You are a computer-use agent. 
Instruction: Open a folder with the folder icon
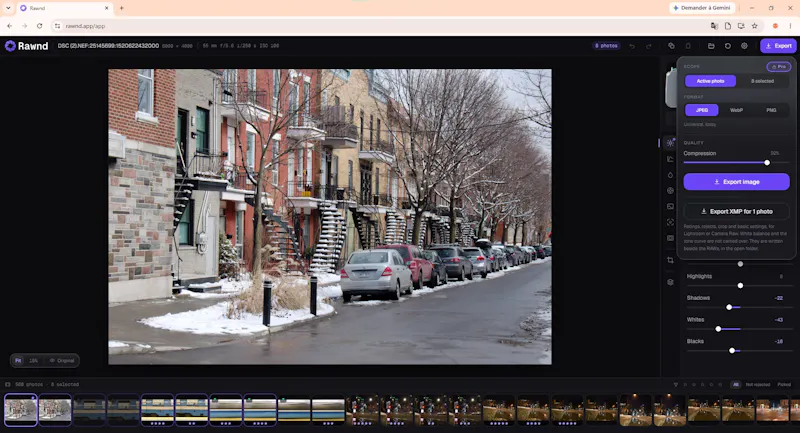click(711, 46)
